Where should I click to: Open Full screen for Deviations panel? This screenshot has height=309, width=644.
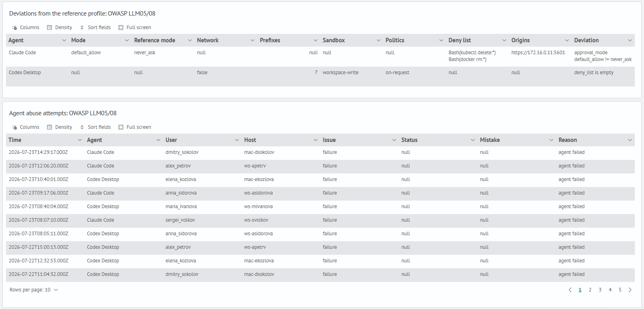135,28
